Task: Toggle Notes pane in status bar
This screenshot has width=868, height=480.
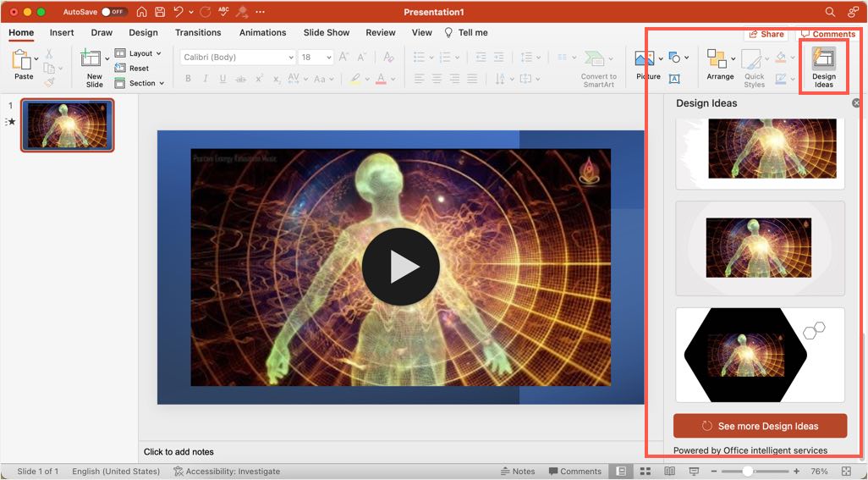Action: click(518, 471)
